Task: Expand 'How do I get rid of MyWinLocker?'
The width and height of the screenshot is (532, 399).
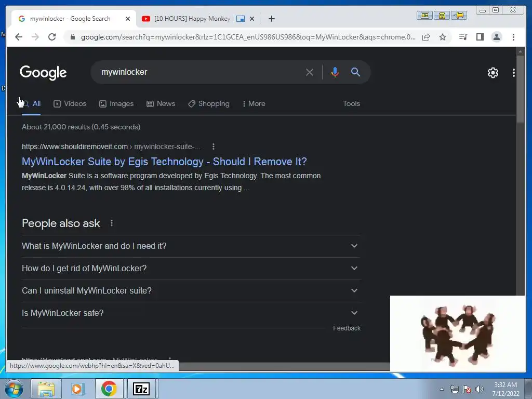Action: click(191, 269)
